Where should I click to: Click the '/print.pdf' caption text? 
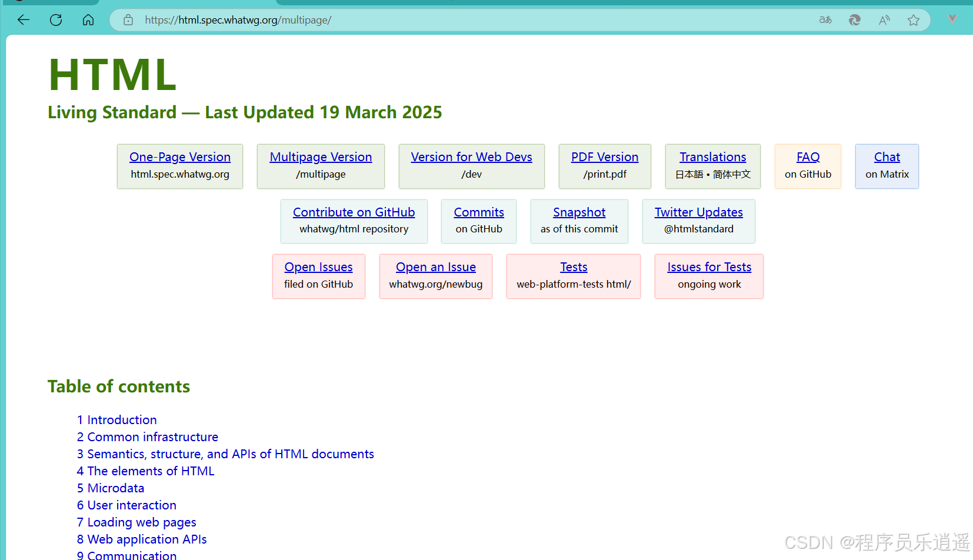point(605,174)
